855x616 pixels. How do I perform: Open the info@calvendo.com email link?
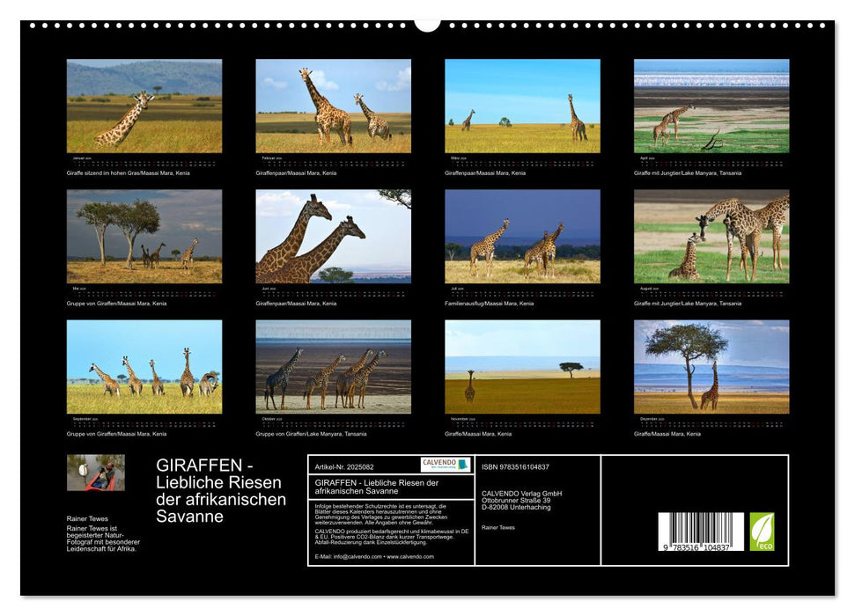355,556
